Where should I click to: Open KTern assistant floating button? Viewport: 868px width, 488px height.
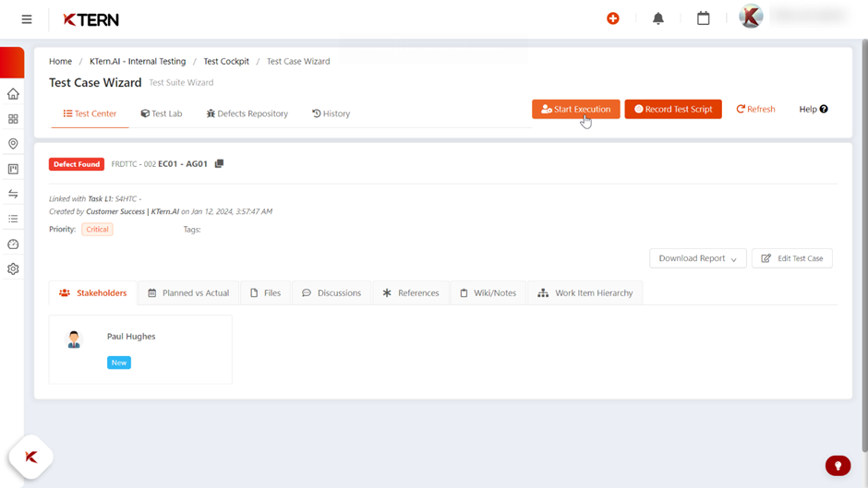31,457
